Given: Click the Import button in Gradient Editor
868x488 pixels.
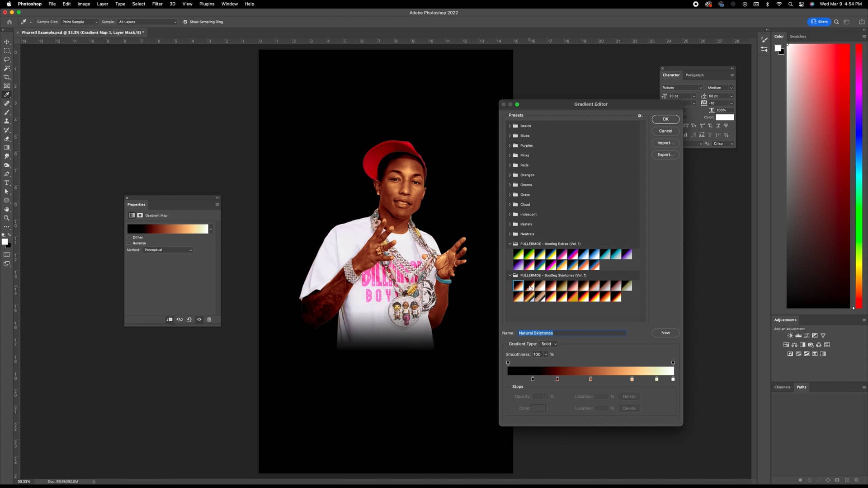Looking at the screenshot, I should coord(665,142).
